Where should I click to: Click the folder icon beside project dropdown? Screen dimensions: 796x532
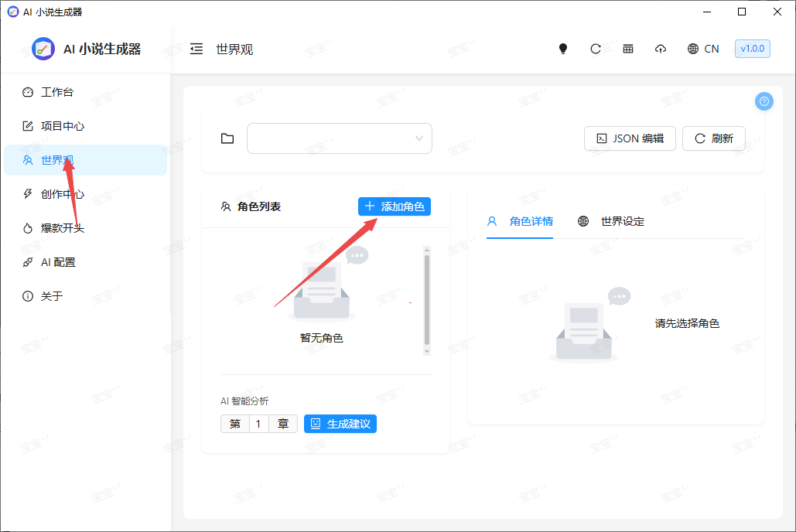pos(227,138)
